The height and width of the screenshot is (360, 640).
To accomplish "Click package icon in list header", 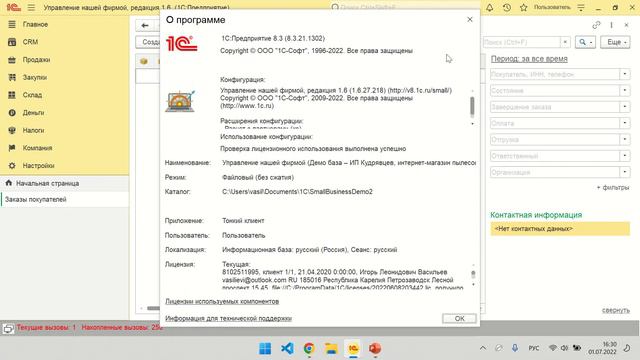I will coord(144,61).
